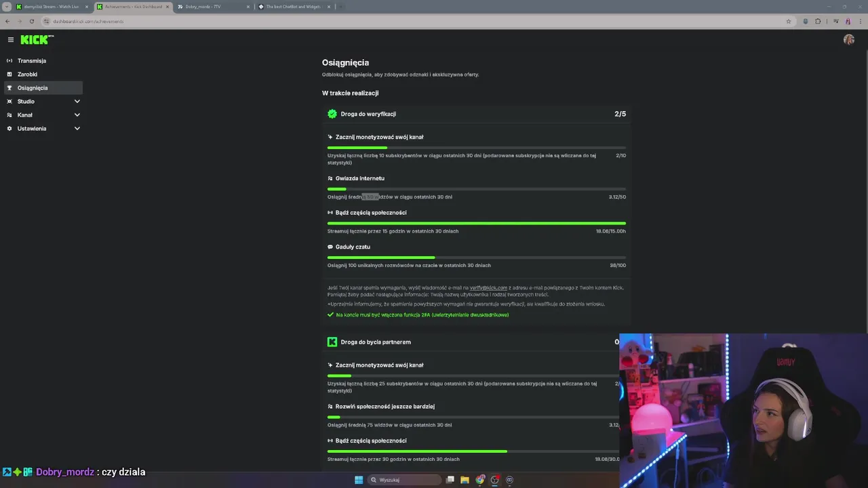868x488 pixels.
Task: Select Osiągnięcia in the sidebar
Action: [x=43, y=87]
